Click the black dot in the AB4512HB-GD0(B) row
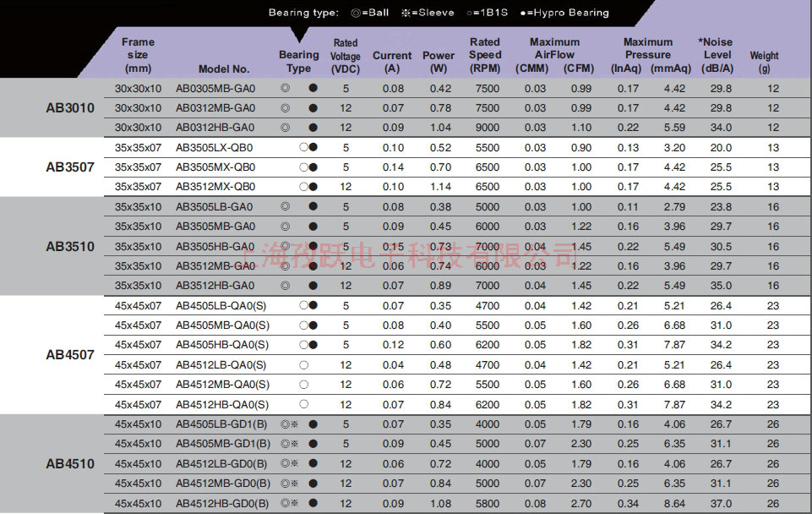Screen dimensions: 812x514 tap(313, 504)
